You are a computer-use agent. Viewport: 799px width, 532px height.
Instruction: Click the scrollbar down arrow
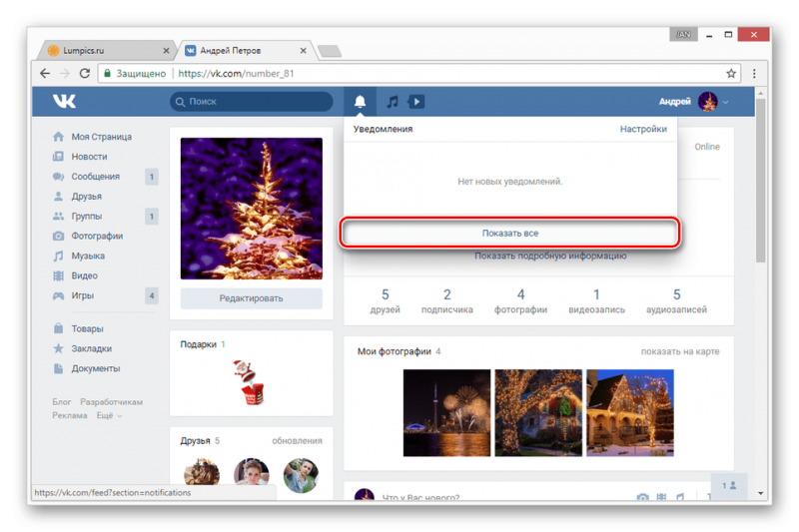(760, 493)
